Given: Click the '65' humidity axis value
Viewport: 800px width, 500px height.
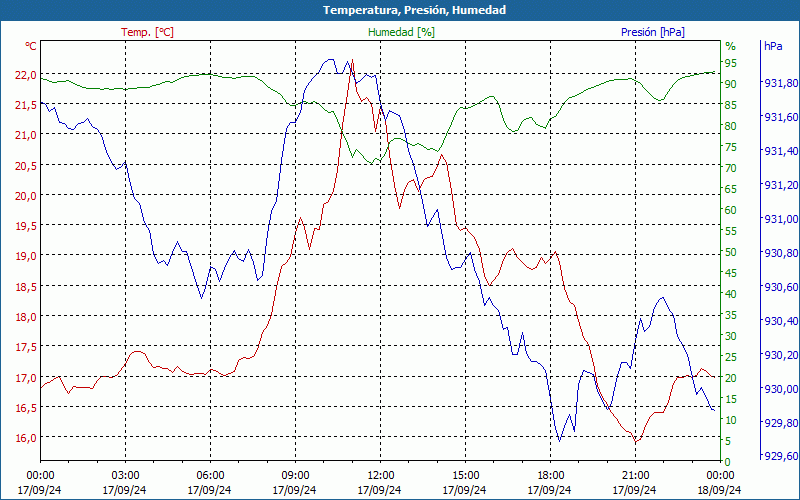Looking at the screenshot, I should (x=731, y=189).
